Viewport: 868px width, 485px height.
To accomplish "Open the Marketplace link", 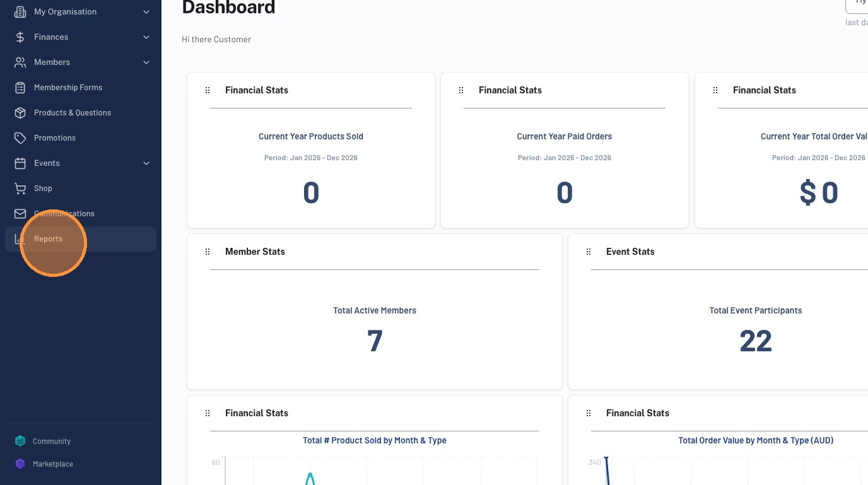I will (53, 464).
